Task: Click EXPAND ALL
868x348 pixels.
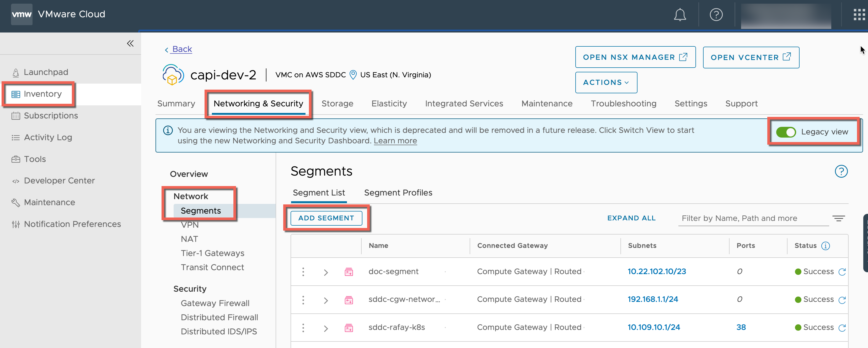Action: point(631,218)
